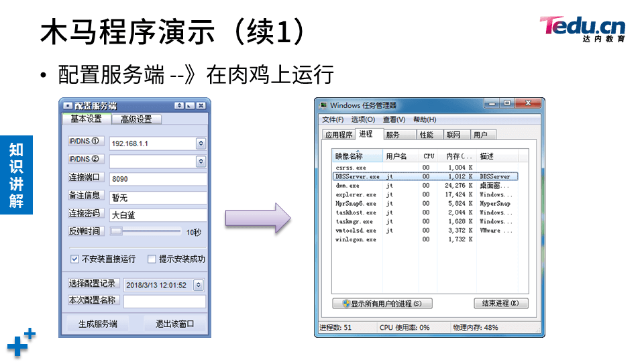The height and width of the screenshot is (362, 644).
Task: Sort by 用户名 column header
Action: pos(401,156)
